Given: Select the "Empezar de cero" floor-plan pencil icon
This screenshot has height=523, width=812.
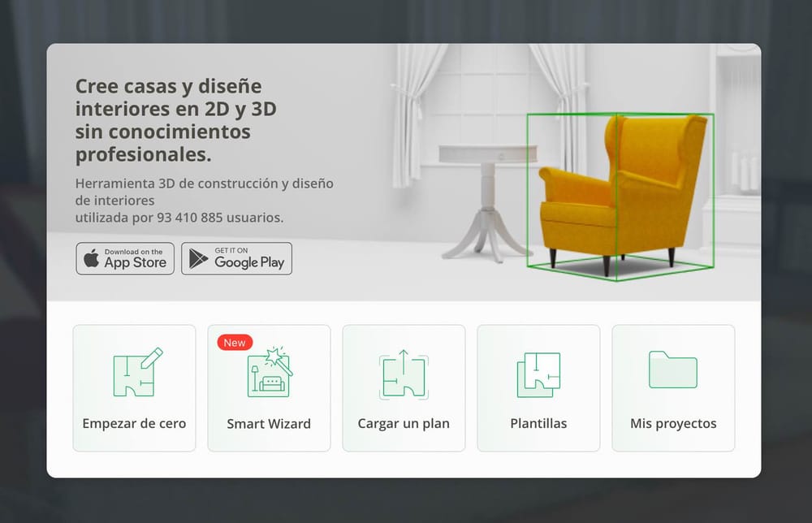Looking at the screenshot, I should (133, 374).
